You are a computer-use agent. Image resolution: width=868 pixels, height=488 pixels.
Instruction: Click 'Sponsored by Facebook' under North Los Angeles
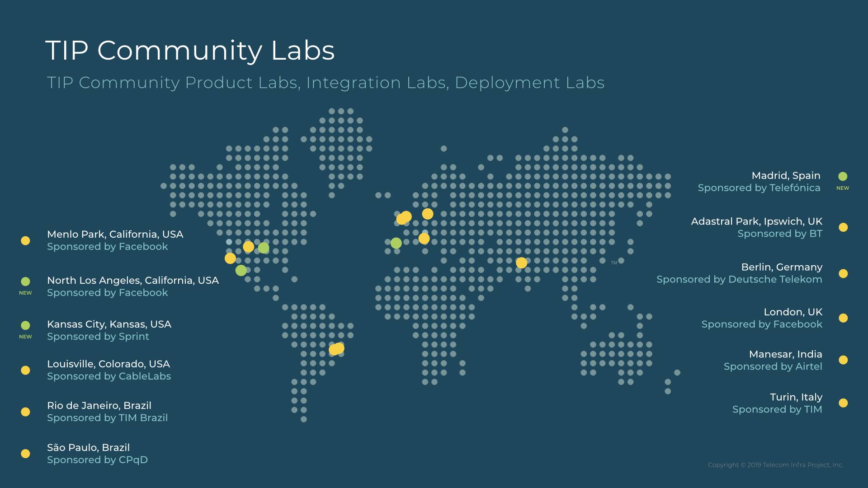[108, 293]
